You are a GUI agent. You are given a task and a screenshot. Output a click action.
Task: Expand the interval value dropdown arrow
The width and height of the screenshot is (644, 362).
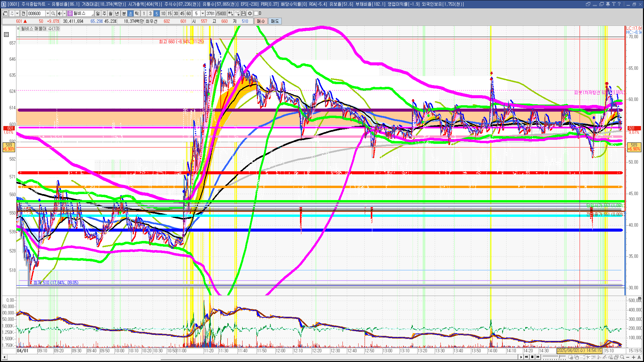point(203,13)
